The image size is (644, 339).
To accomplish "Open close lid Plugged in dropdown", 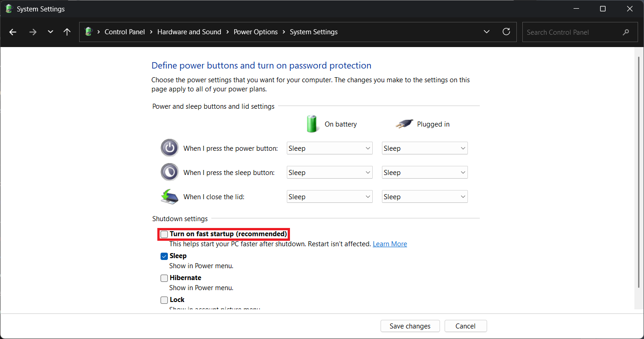I will pyautogui.click(x=424, y=197).
